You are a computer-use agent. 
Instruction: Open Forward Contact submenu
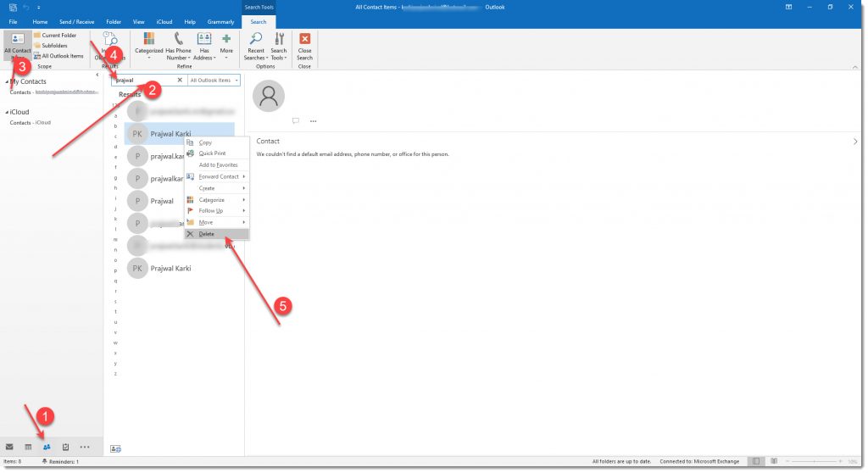point(216,176)
